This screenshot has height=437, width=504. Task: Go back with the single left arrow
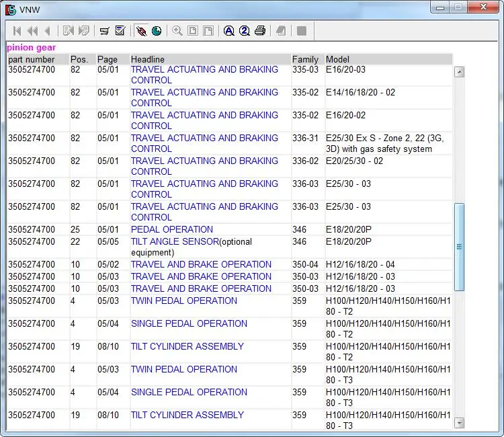coord(48,31)
